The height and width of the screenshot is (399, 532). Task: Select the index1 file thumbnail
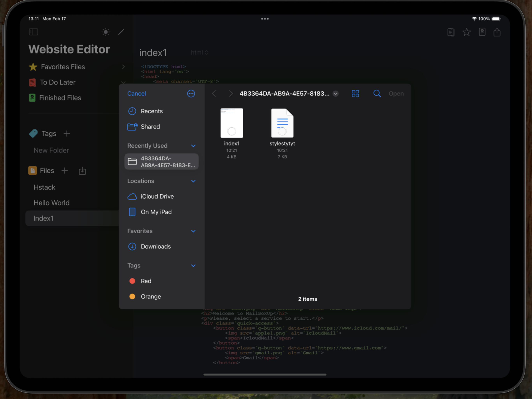232,123
